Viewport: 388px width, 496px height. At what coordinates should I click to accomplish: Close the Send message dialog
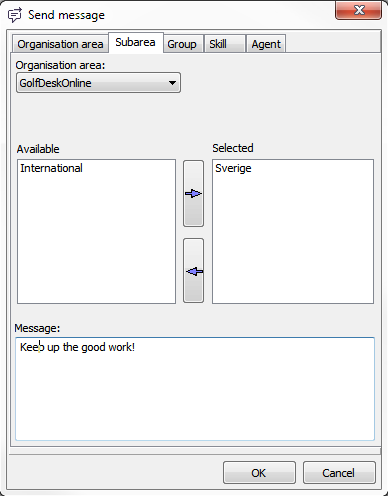point(358,10)
